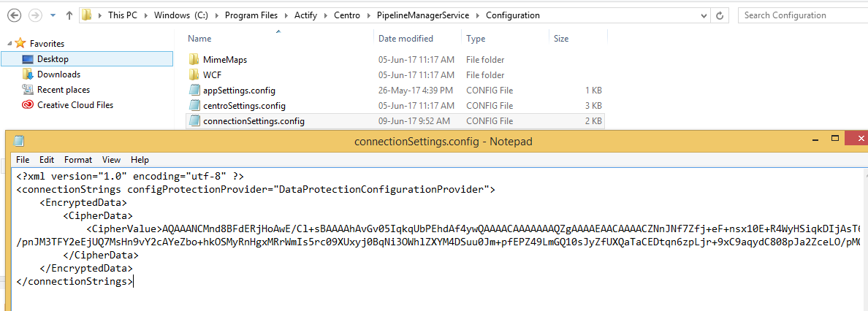The width and height of the screenshot is (868, 311).
Task: Open the Format menu in Notepad
Action: pos(78,160)
